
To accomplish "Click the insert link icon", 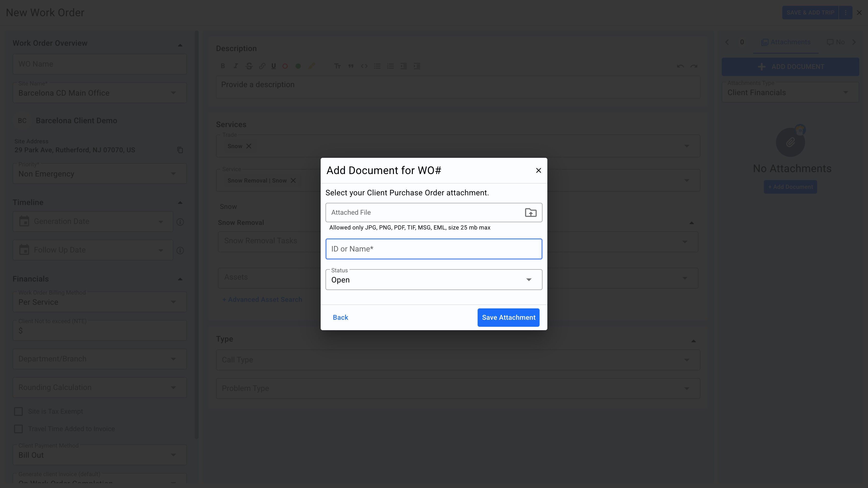I will coord(262,66).
